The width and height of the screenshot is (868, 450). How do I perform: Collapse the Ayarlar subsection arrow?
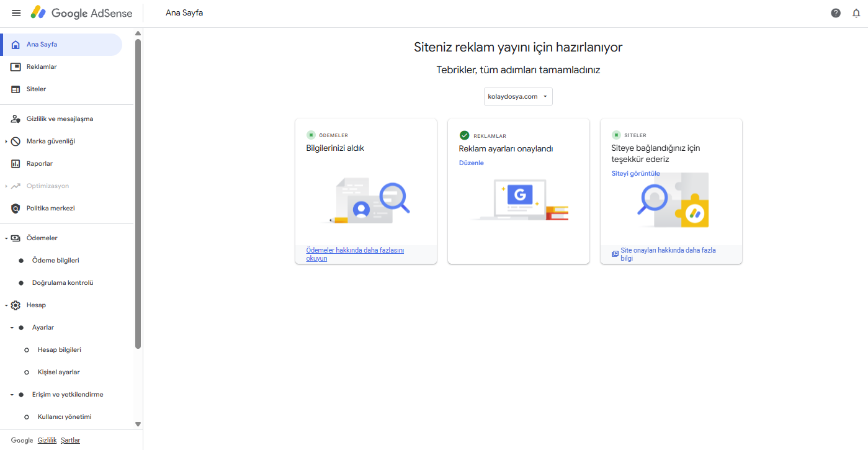pos(12,328)
